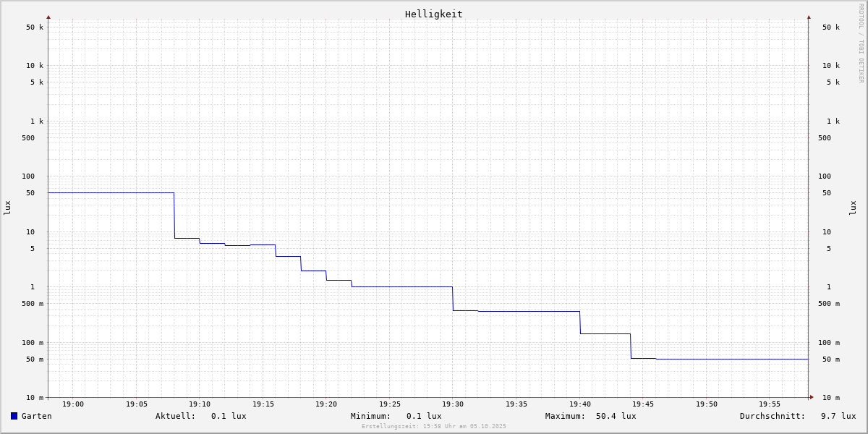The image size is (868, 434).
Task: Click the red arrow atop right axis
Action: [x=809, y=17]
